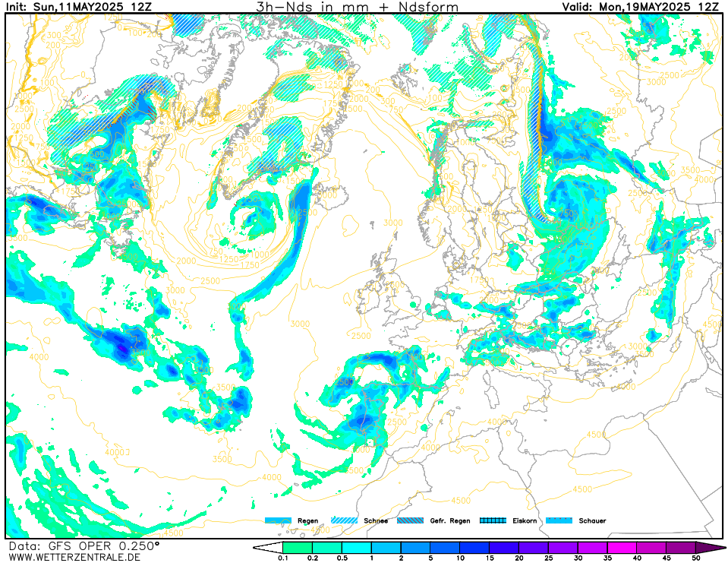Click the Regen legend swatch
The width and height of the screenshot is (728, 563).
coord(278,520)
